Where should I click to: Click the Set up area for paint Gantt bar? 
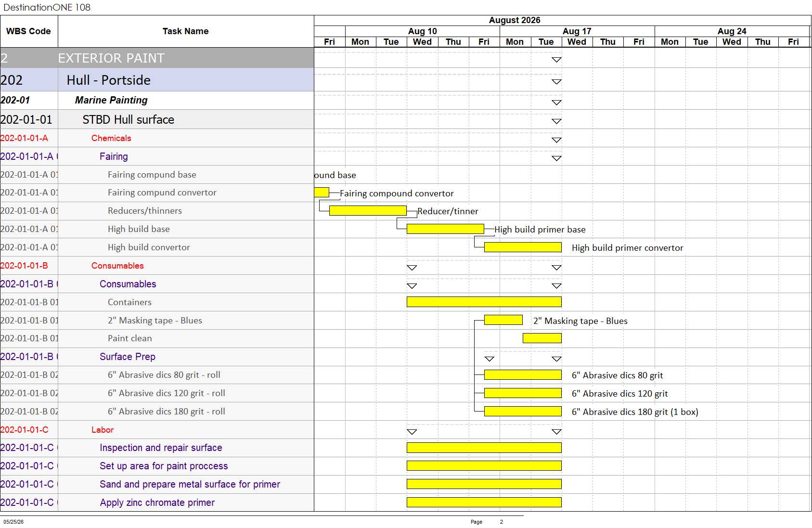(484, 465)
